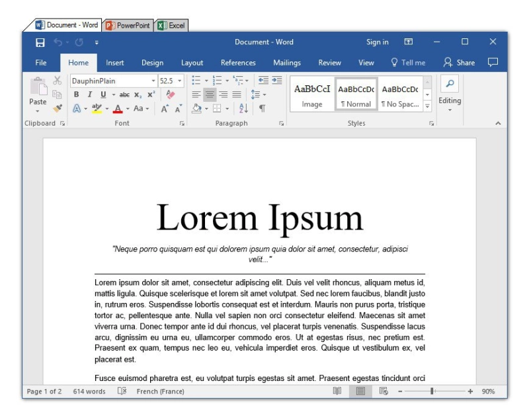The width and height of the screenshot is (529, 420).
Task: Click the zoom slider handle
Action: coord(432,392)
